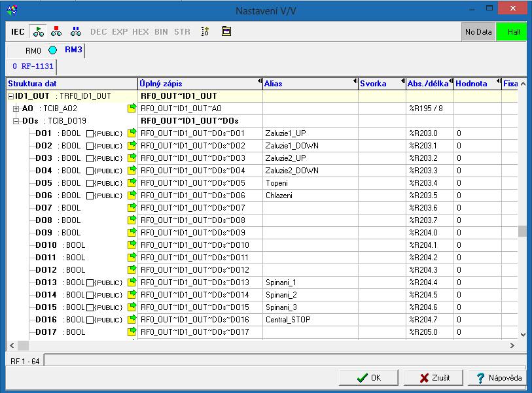
Task: Click the vertical scrollbar down arrow
Action: (x=523, y=335)
